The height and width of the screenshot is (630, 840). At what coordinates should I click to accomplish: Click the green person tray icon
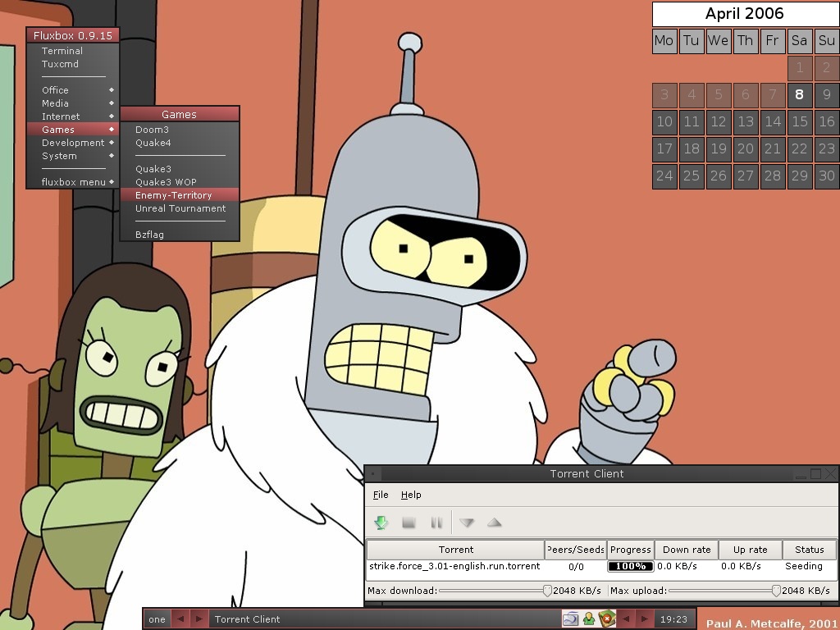pos(589,619)
